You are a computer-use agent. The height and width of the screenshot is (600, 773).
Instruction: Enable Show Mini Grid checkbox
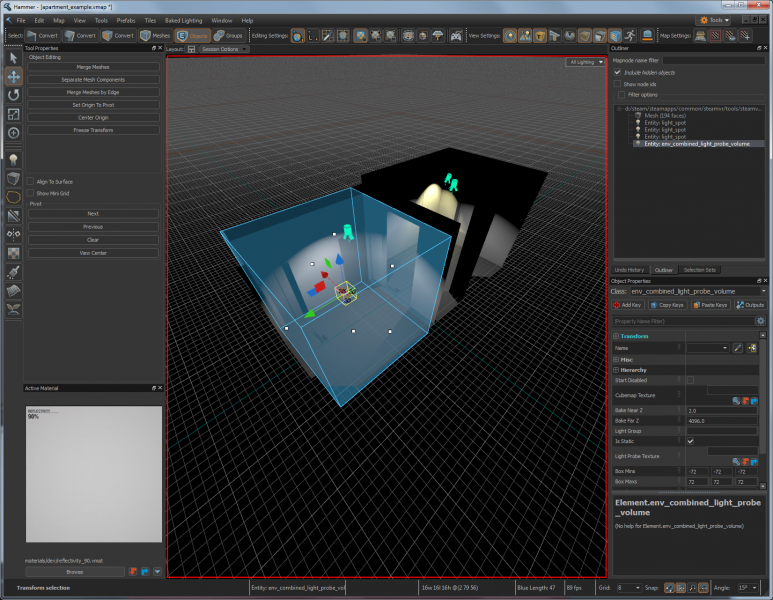click(31, 193)
